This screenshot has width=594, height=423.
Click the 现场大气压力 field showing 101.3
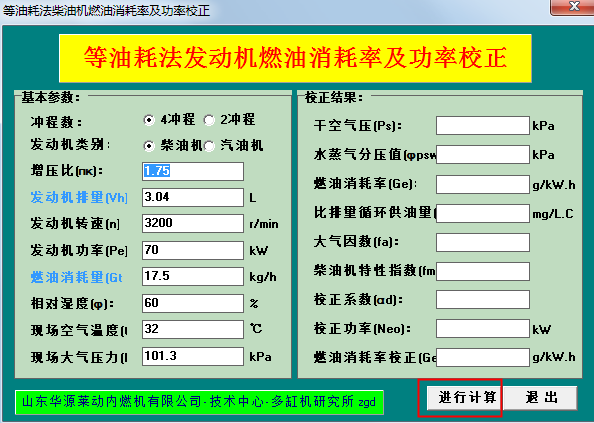[x=193, y=356]
